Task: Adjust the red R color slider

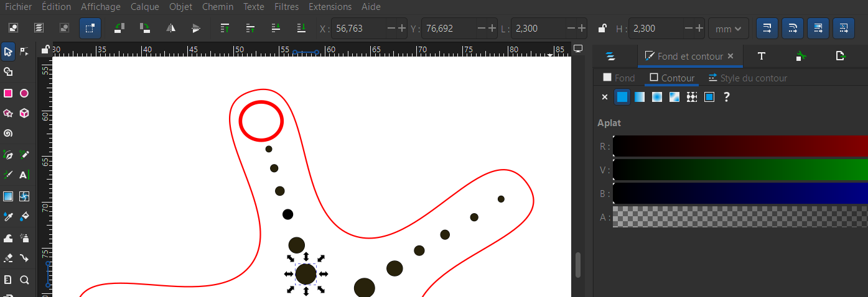Action: click(x=740, y=147)
